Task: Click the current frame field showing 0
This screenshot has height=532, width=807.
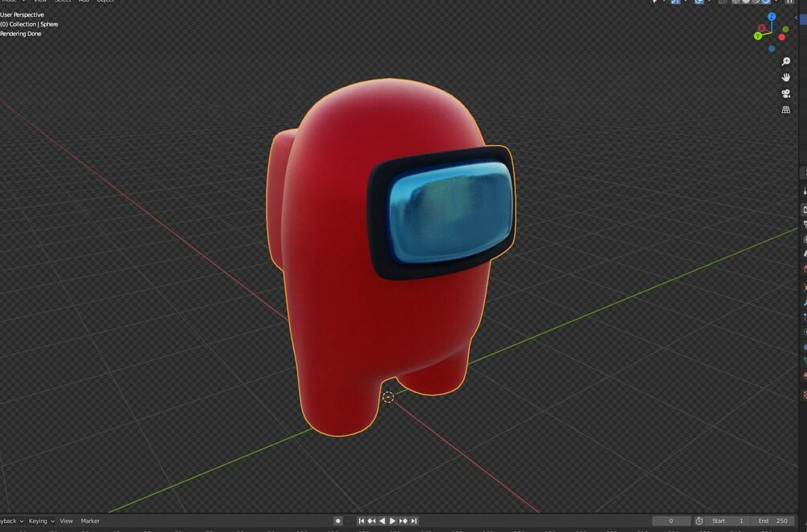Action: (x=671, y=522)
